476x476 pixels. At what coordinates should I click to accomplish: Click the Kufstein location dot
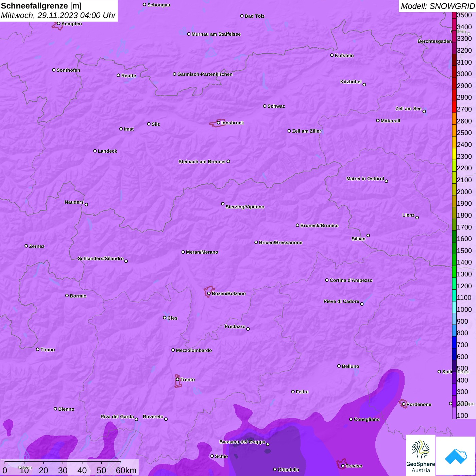click(332, 55)
